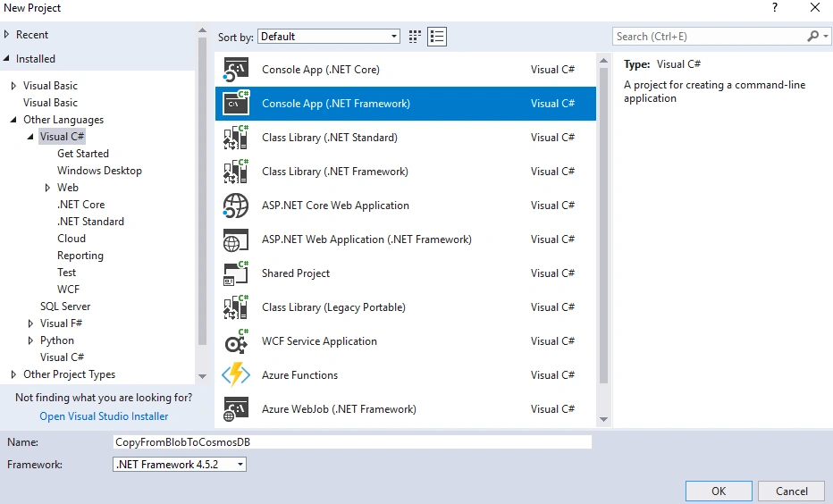Click tree panel scroll down arrow
The image size is (833, 504).
coord(202,376)
